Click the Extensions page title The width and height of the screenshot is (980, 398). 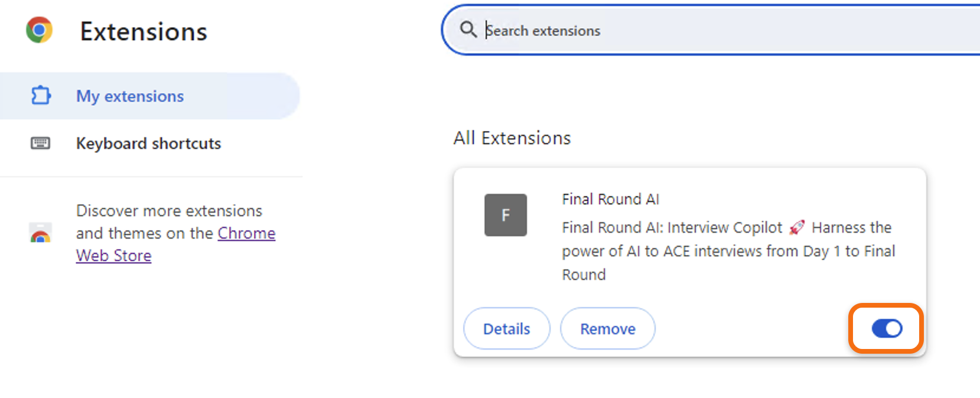144,31
